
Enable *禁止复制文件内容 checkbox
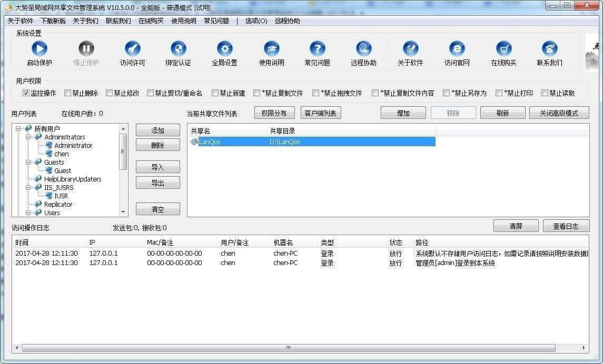[x=375, y=93]
